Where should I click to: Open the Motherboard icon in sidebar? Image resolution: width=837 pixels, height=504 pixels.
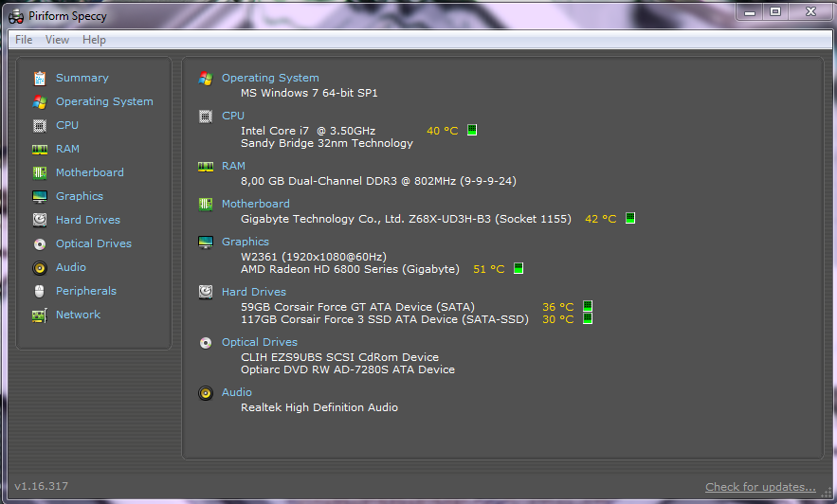[x=40, y=172]
